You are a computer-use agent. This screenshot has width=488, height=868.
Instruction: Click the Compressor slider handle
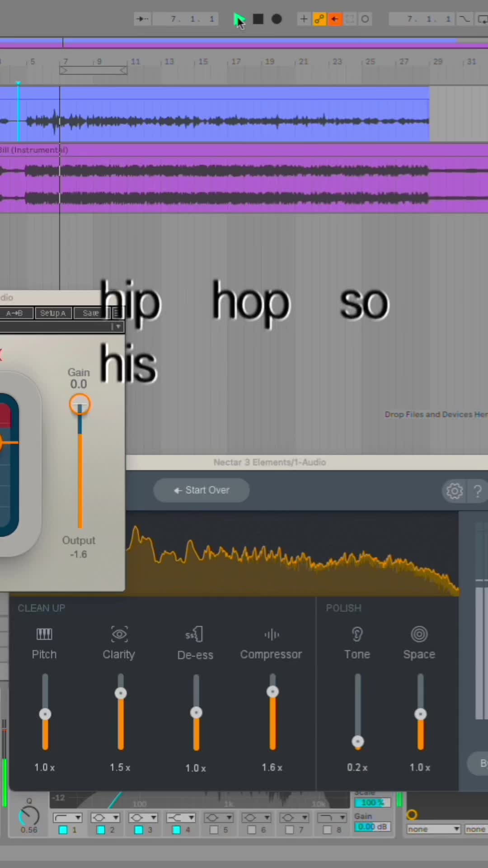272,691
